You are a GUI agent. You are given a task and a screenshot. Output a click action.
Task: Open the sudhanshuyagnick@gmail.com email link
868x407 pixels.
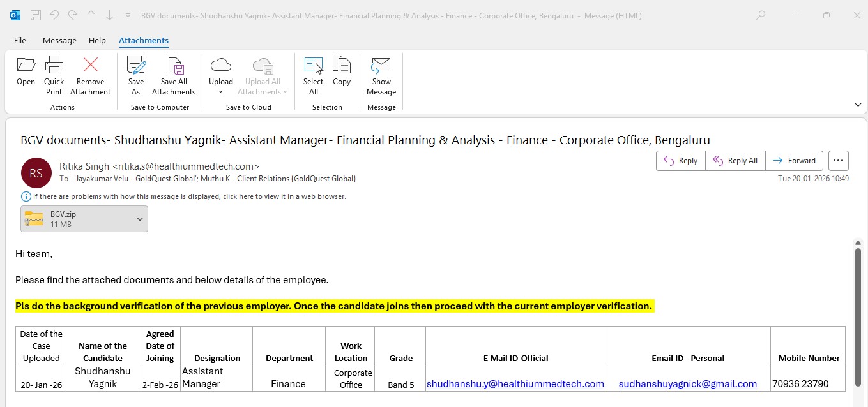tap(687, 384)
